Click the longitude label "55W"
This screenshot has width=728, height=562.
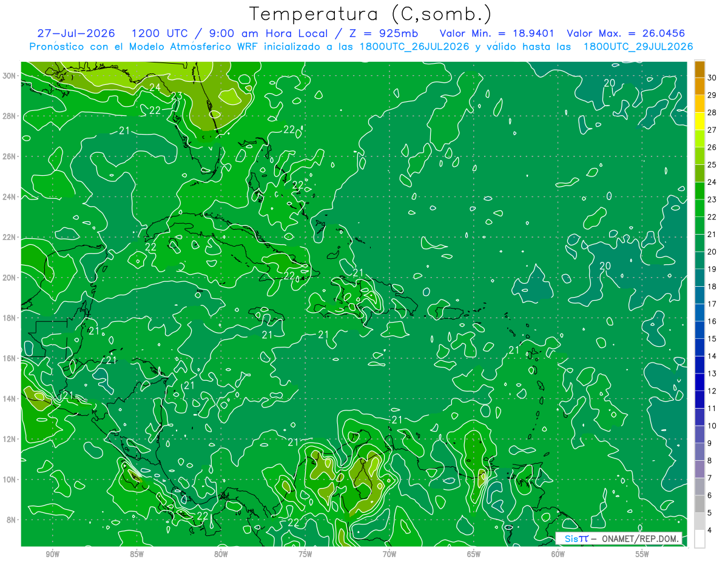[642, 554]
